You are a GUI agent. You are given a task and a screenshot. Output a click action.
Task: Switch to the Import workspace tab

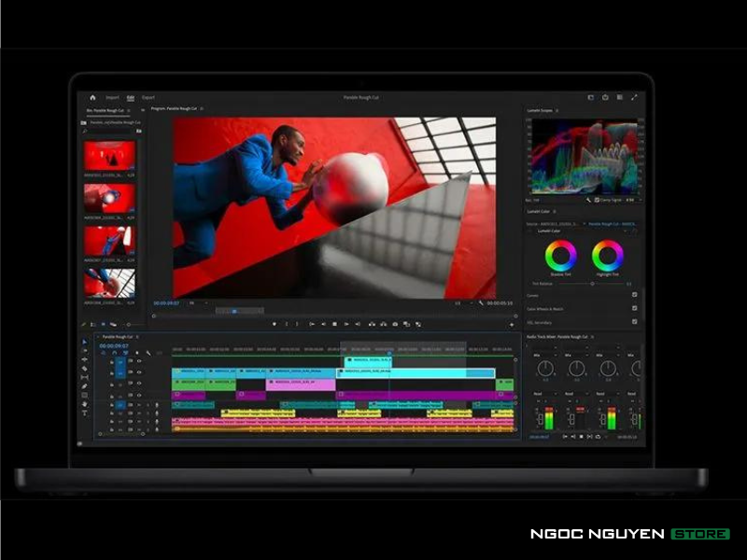coord(112,97)
